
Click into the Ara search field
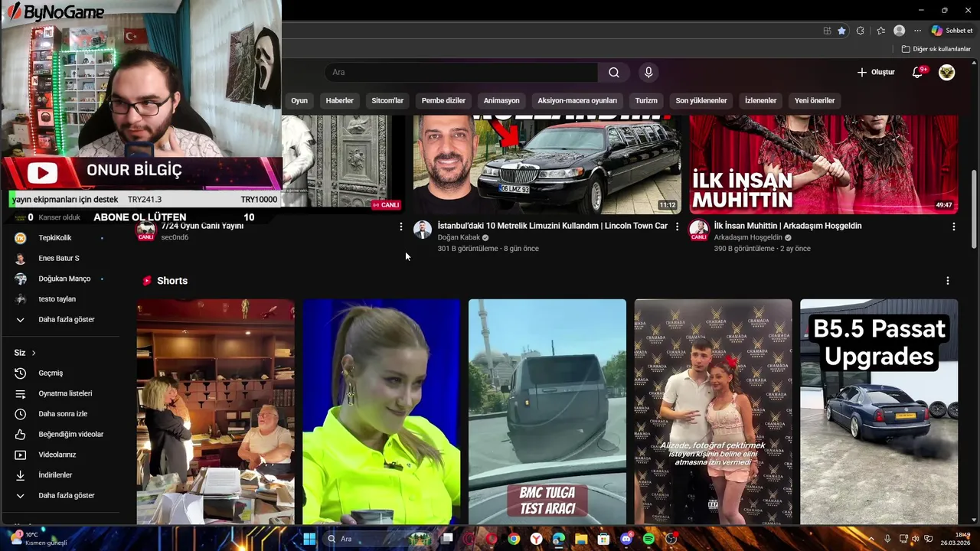462,73
